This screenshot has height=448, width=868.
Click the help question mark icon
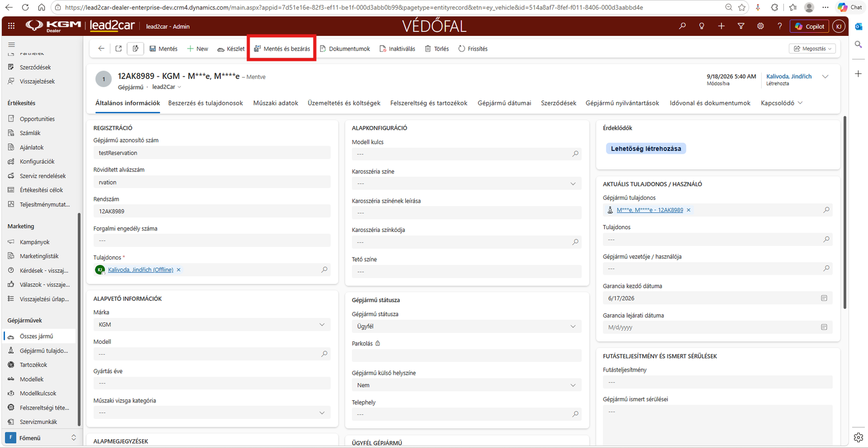click(x=780, y=26)
